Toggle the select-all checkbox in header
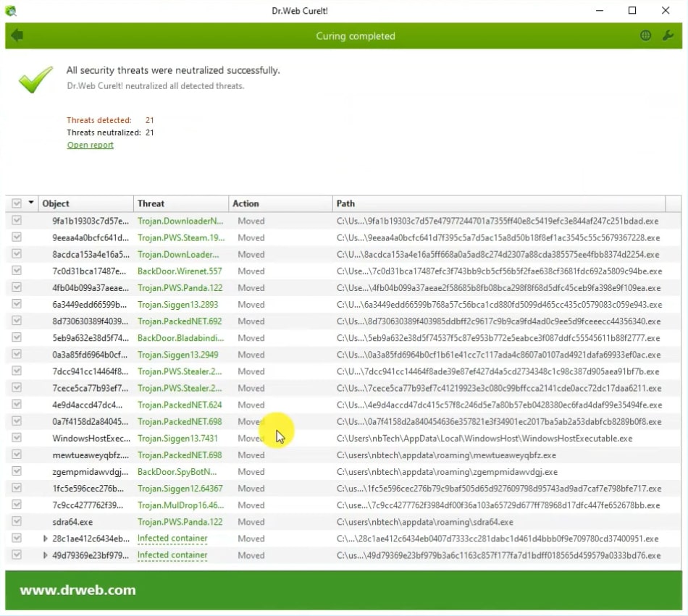This screenshot has width=688, height=616. pyautogui.click(x=17, y=203)
